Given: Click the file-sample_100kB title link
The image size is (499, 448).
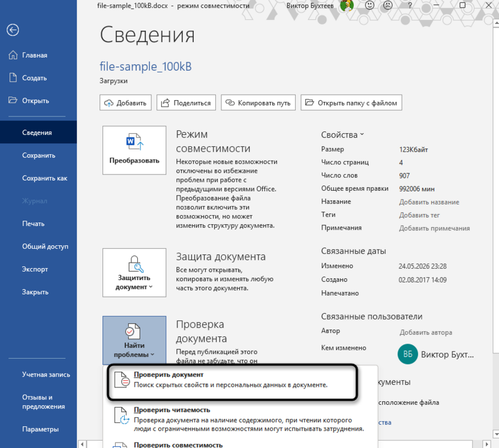Looking at the screenshot, I should click(x=145, y=67).
